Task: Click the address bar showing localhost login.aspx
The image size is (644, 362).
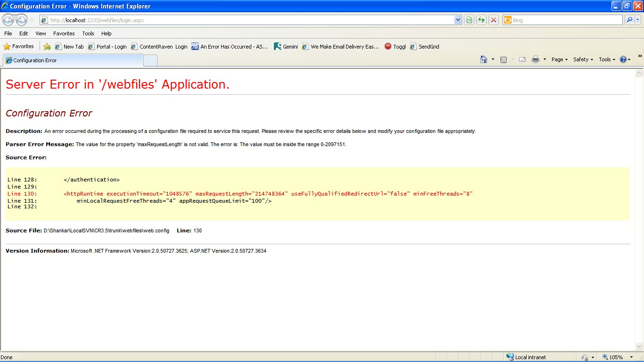Action: click(247, 20)
